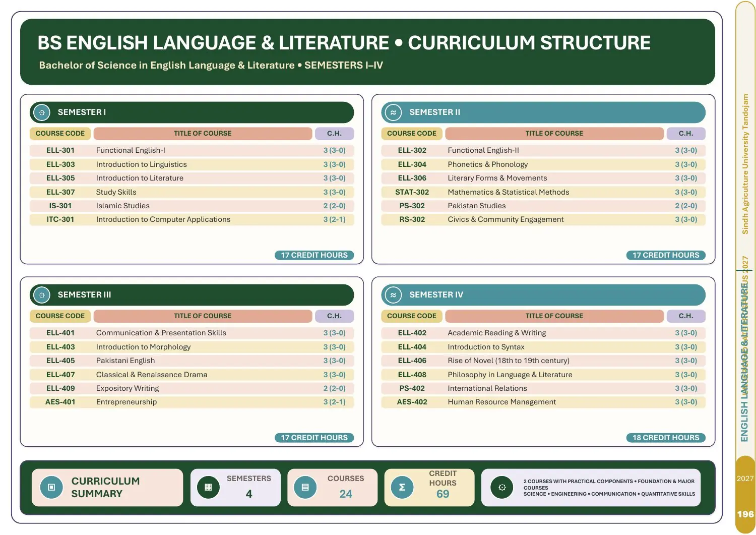The image size is (756, 535).
Task: Select 'Pakistan Studies' course title
Action: tap(476, 206)
